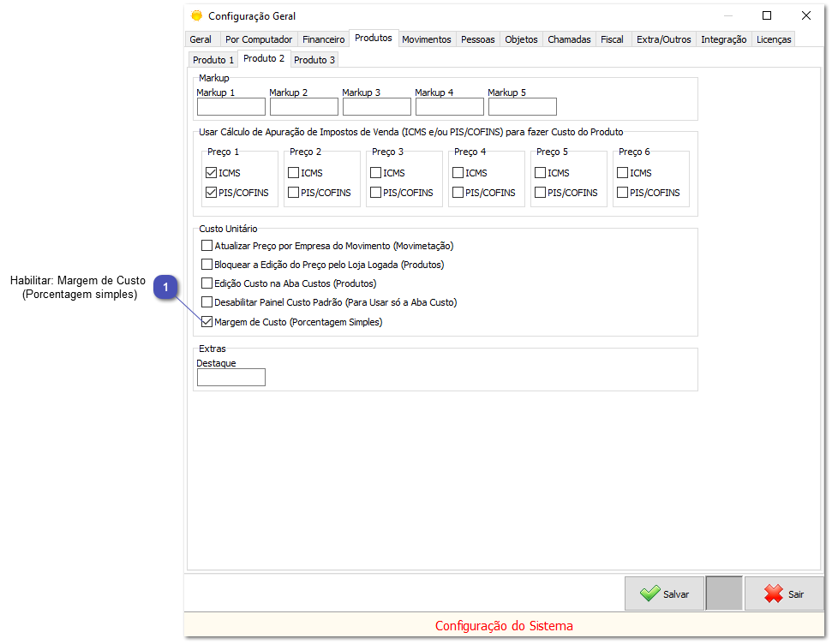The image size is (832, 644).
Task: Click the green checkmark icon on Salvar
Action: [x=650, y=593]
